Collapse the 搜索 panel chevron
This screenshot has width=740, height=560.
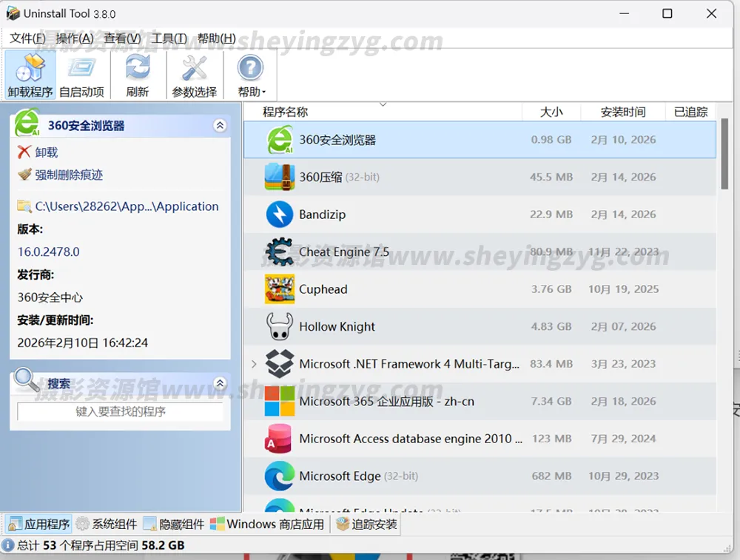point(220,383)
